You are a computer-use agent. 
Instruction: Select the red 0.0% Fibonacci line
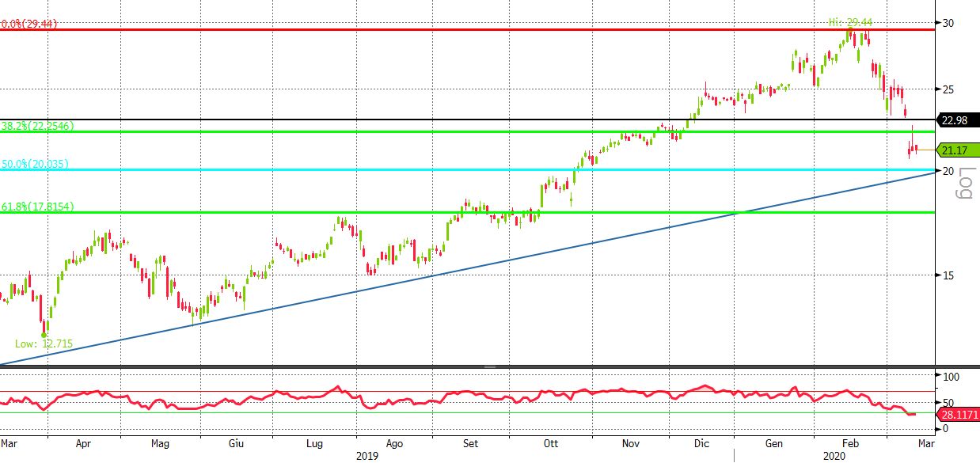467,29
